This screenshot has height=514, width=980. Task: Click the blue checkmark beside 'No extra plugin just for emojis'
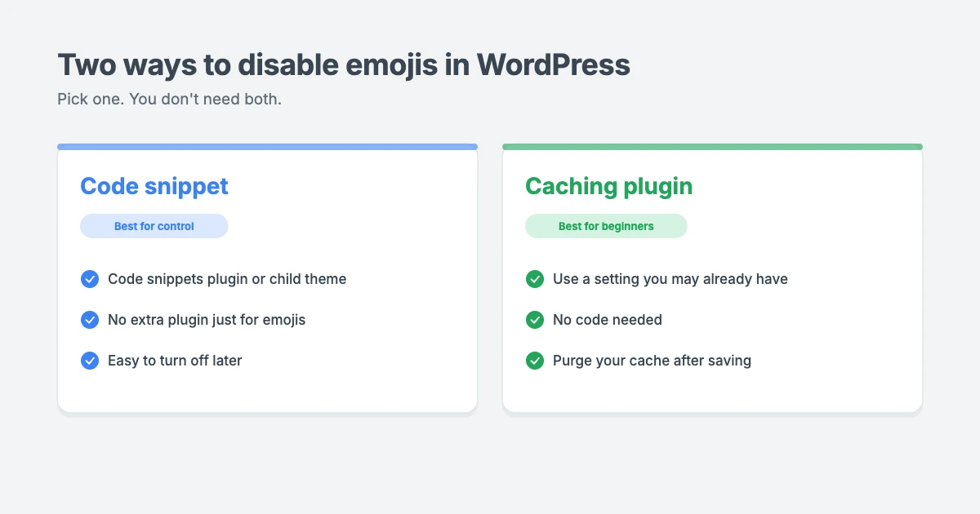point(90,320)
